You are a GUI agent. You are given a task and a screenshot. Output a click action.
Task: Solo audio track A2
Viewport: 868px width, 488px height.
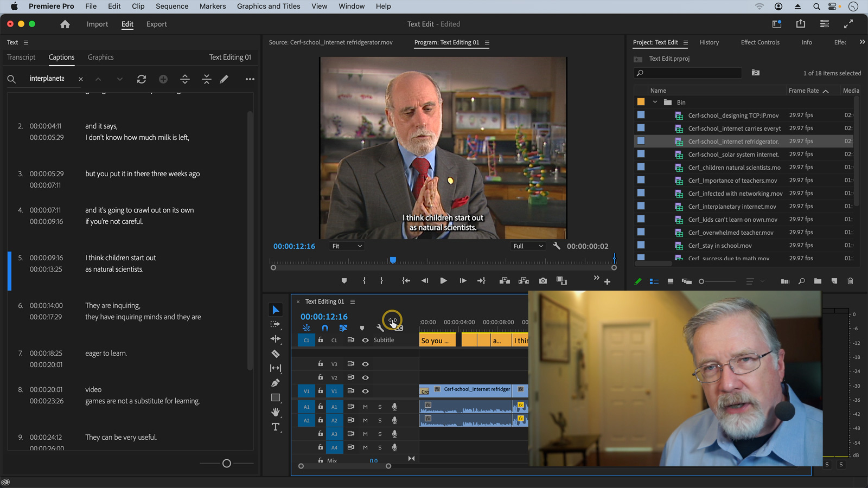[x=380, y=420]
